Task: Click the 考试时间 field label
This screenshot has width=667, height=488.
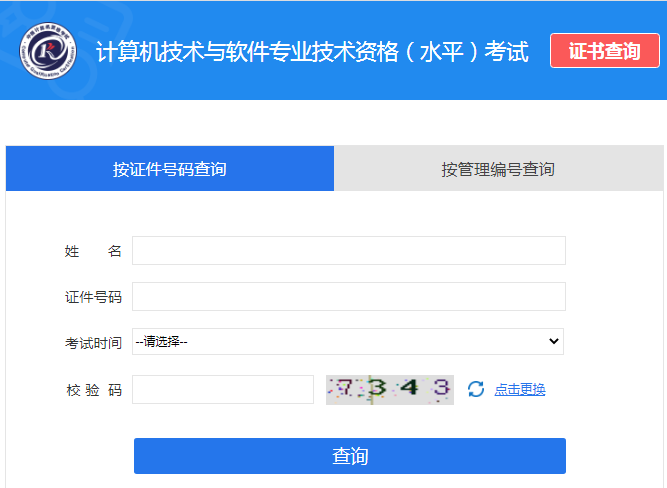Action: pos(93,343)
